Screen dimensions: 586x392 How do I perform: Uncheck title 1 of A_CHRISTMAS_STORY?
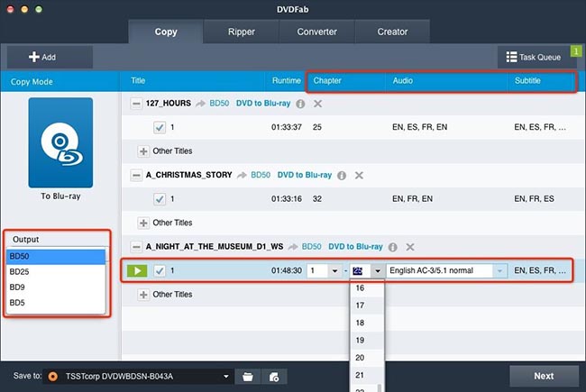tap(160, 199)
